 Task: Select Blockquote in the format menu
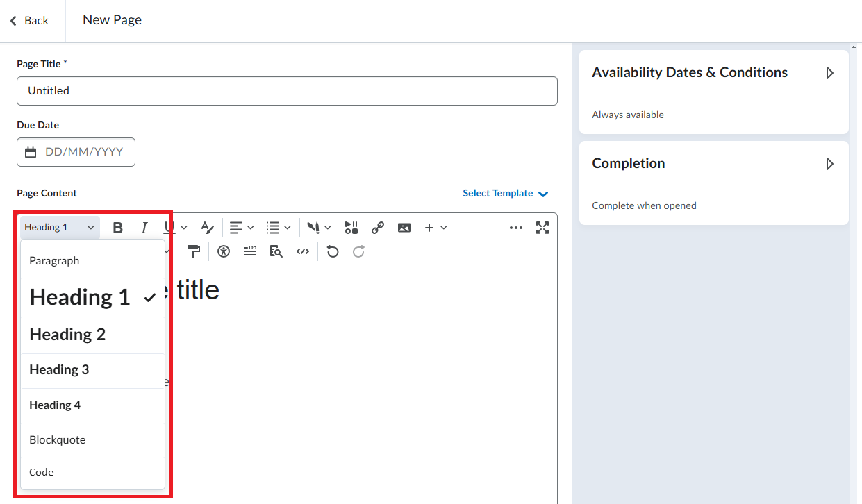tap(58, 440)
